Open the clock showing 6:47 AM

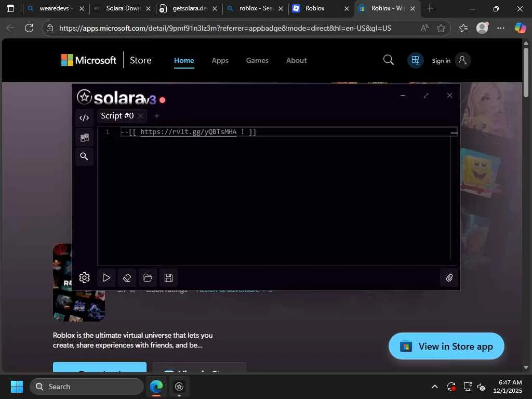pos(507,387)
